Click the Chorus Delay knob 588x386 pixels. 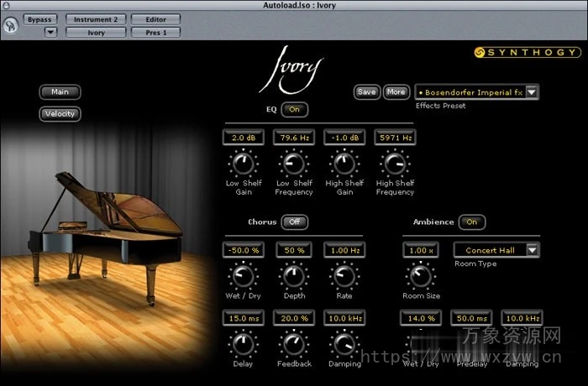click(244, 344)
